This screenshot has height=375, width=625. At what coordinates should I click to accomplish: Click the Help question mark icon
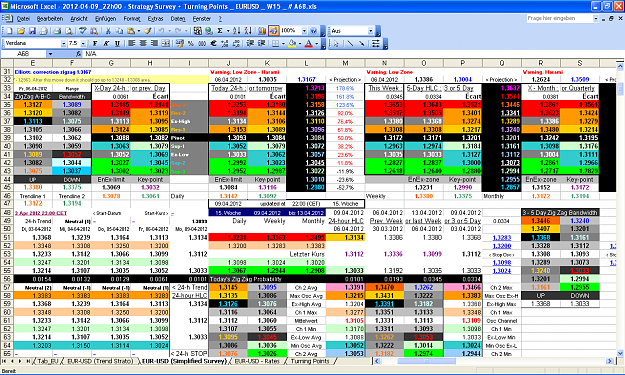tap(314, 31)
